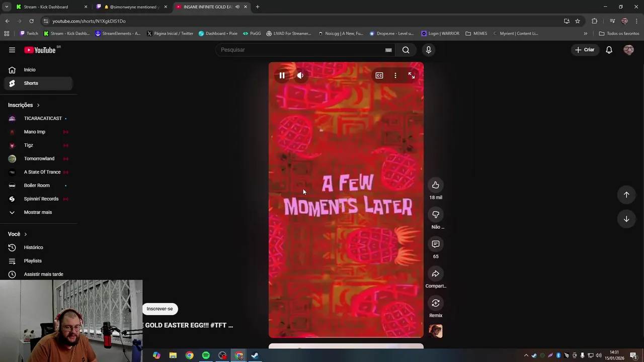Open Spotify from the taskbar
This screenshot has width=644, height=362.
click(206, 355)
